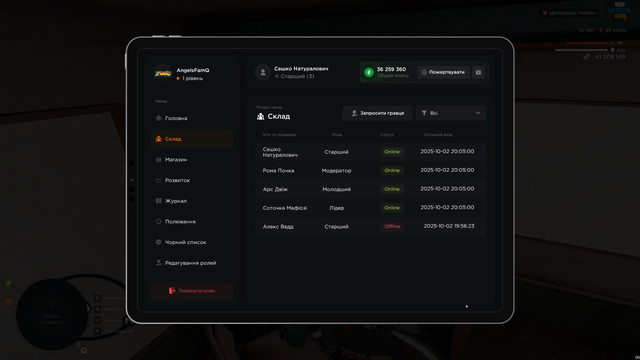The height and width of the screenshot is (360, 640).
Task: Click the Роль column header
Action: tap(337, 134)
